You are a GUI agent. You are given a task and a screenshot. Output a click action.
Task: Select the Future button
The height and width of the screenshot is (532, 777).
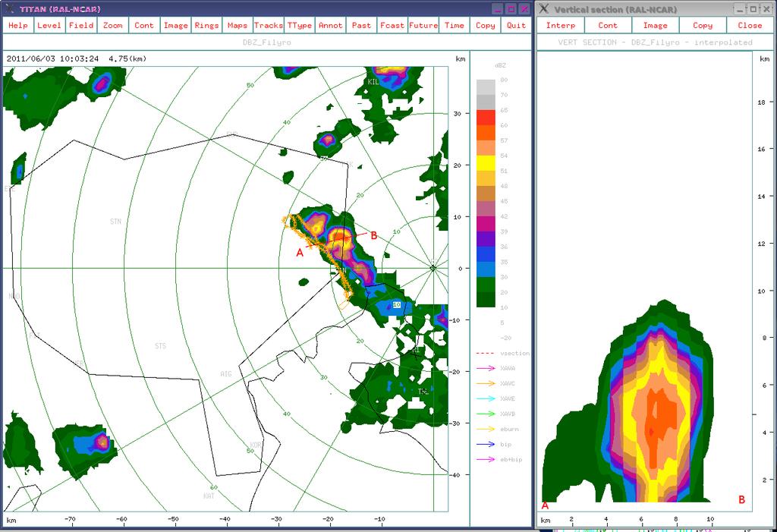coord(423,25)
